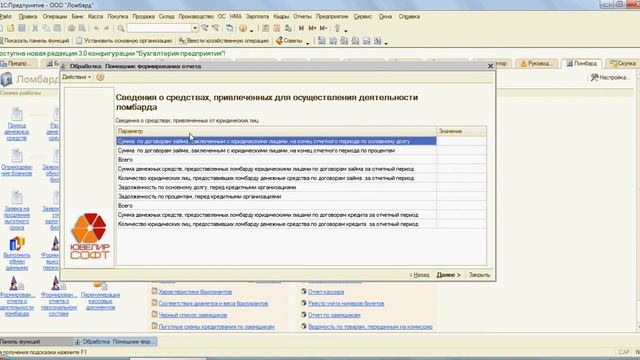
Task: Click inside the toolbar search input field
Action: [x=159, y=28]
